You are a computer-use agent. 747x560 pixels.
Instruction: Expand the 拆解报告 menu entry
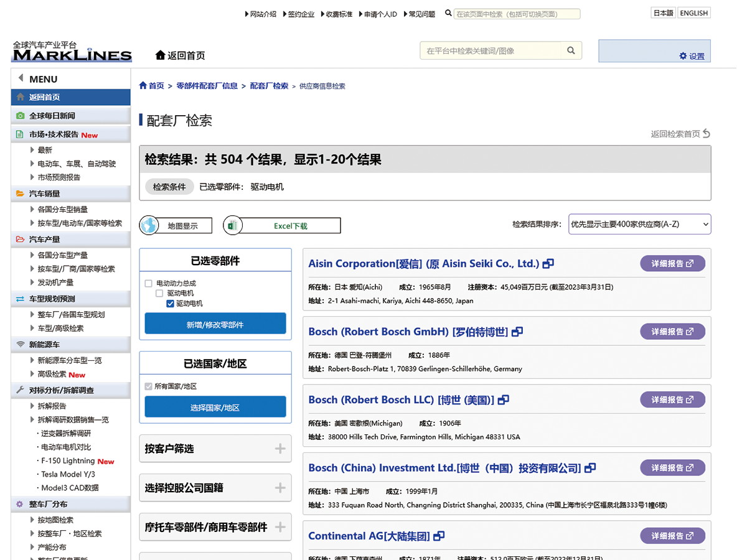tap(48, 406)
